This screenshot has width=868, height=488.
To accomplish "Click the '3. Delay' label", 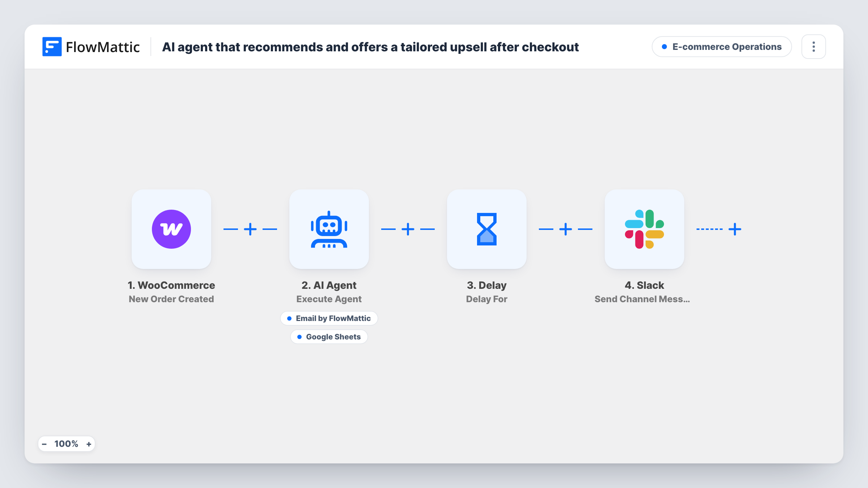I will pos(487,285).
